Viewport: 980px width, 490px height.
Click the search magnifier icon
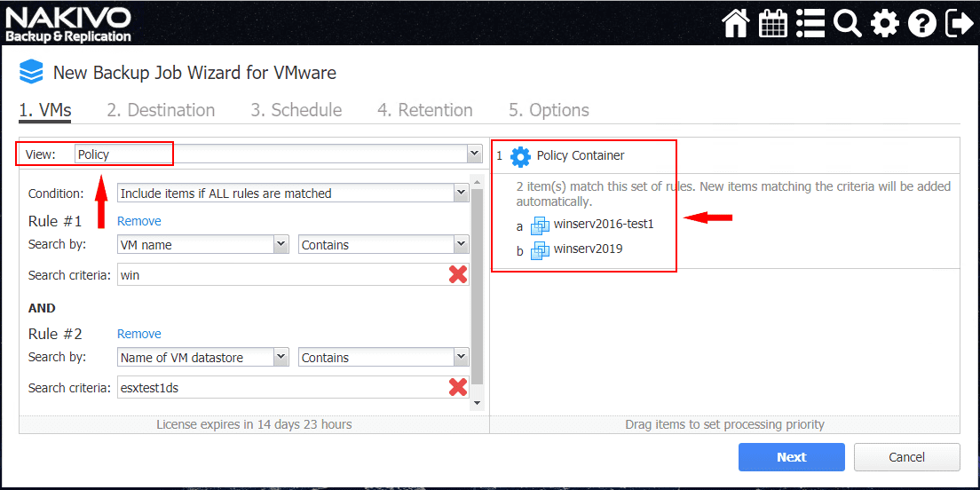(848, 24)
